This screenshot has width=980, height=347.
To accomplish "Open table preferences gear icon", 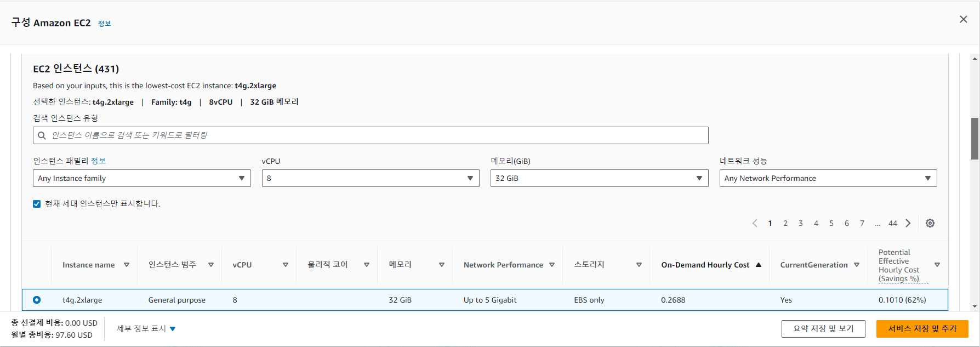I will (x=930, y=223).
